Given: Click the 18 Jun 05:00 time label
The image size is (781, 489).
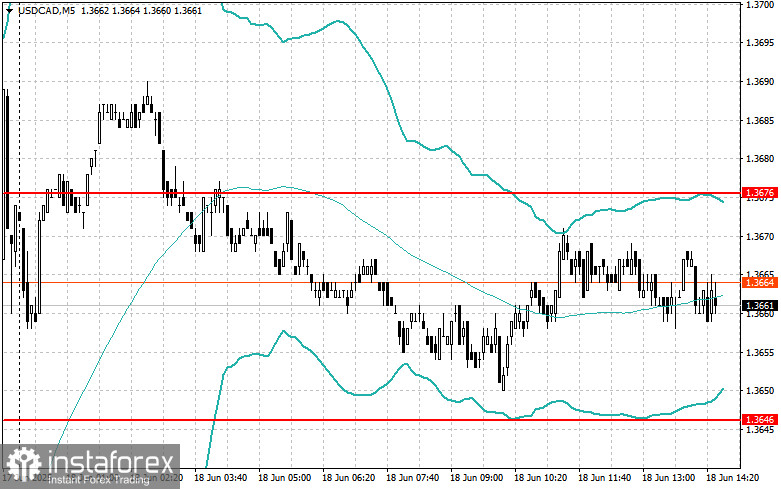Looking at the screenshot, I should pos(284,478).
